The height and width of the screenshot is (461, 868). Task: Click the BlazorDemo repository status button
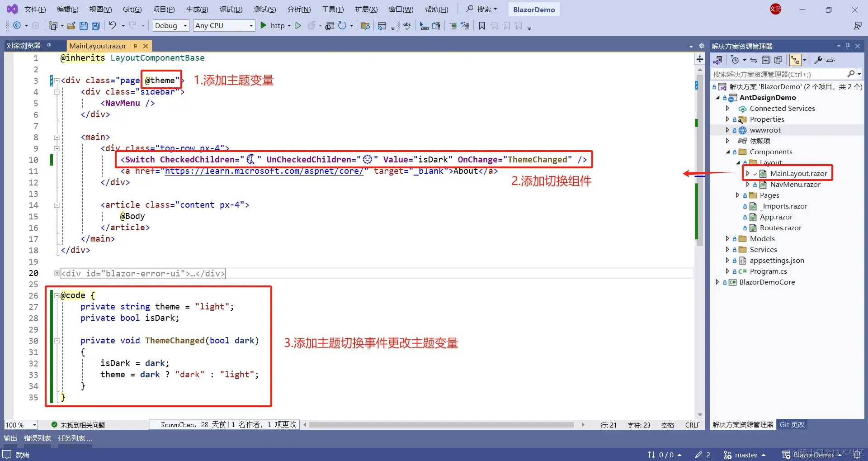(812, 455)
